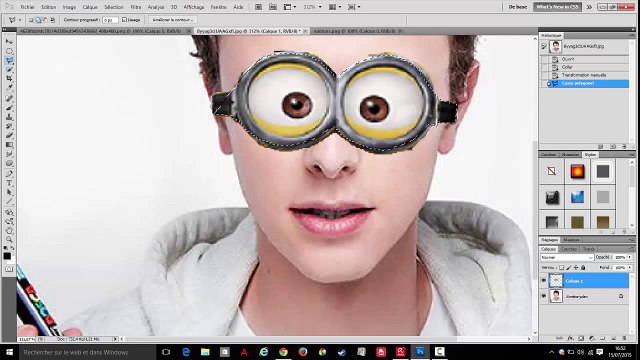The height and width of the screenshot is (360, 640).
Task: Apply the red glowing style swatch
Action: pos(577,171)
